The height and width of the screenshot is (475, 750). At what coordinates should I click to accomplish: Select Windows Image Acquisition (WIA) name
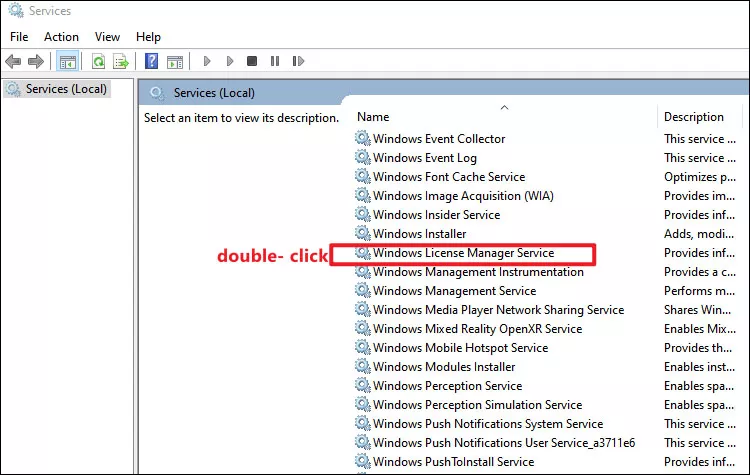point(463,196)
